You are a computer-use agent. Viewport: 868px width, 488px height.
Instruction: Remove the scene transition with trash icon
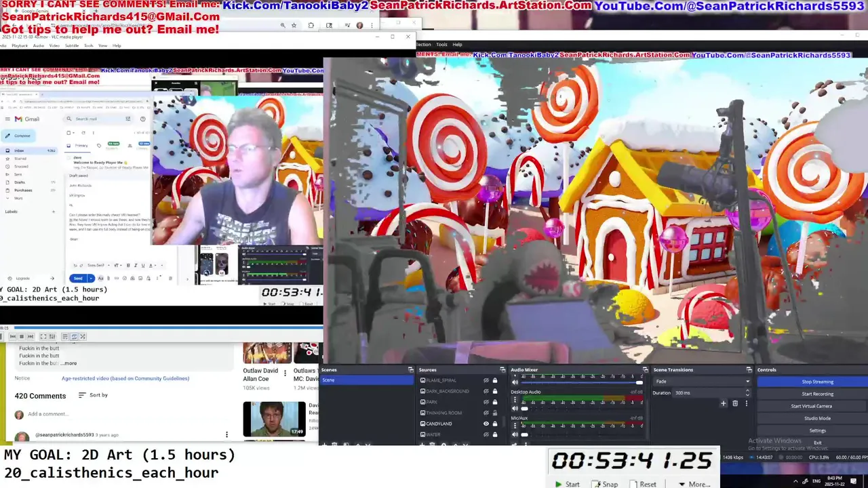(735, 403)
